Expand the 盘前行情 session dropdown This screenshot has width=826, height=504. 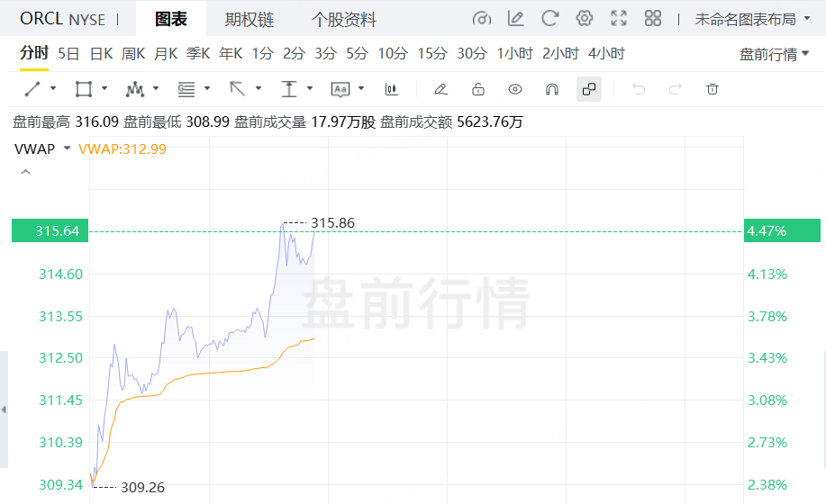[774, 54]
